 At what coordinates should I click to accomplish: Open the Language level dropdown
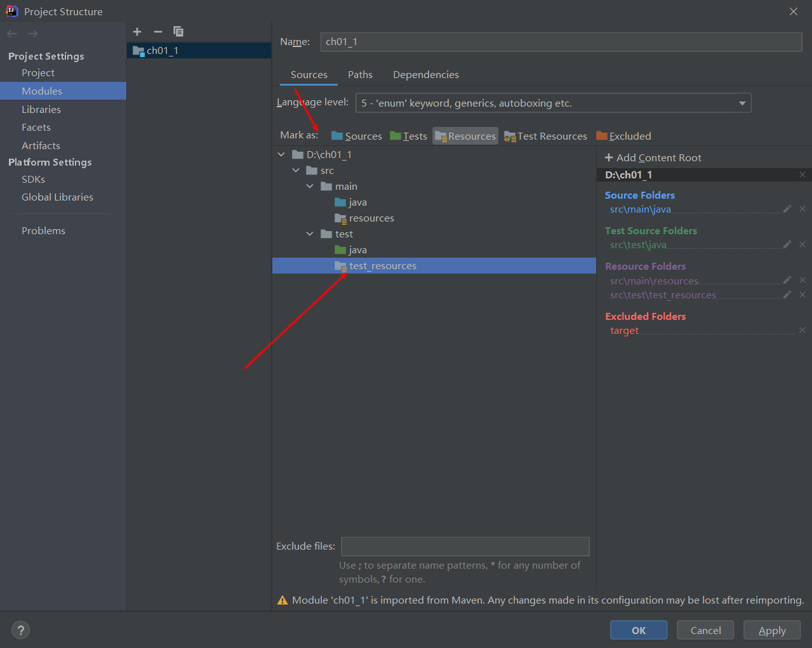point(553,103)
